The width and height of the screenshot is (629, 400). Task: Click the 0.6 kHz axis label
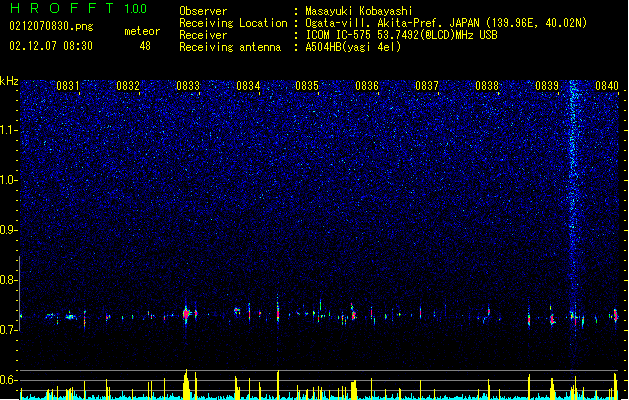click(x=9, y=380)
